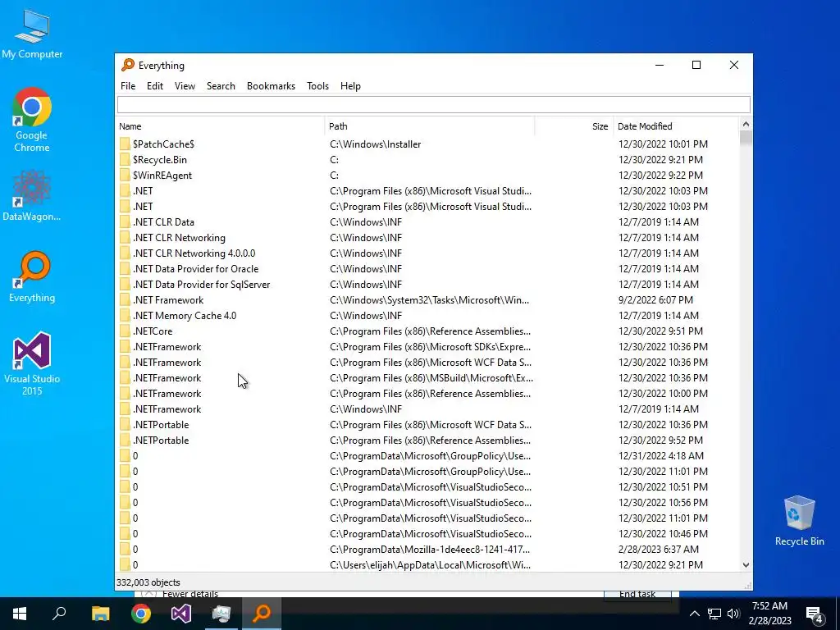
Task: Sort results by Size column header
Action: point(573,126)
